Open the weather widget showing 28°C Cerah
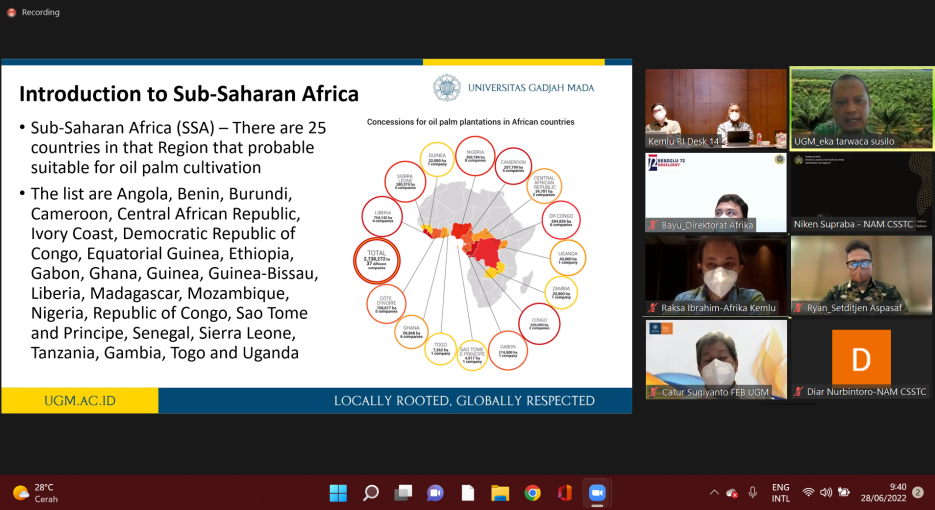Image resolution: width=935 pixels, height=510 pixels. [36, 492]
